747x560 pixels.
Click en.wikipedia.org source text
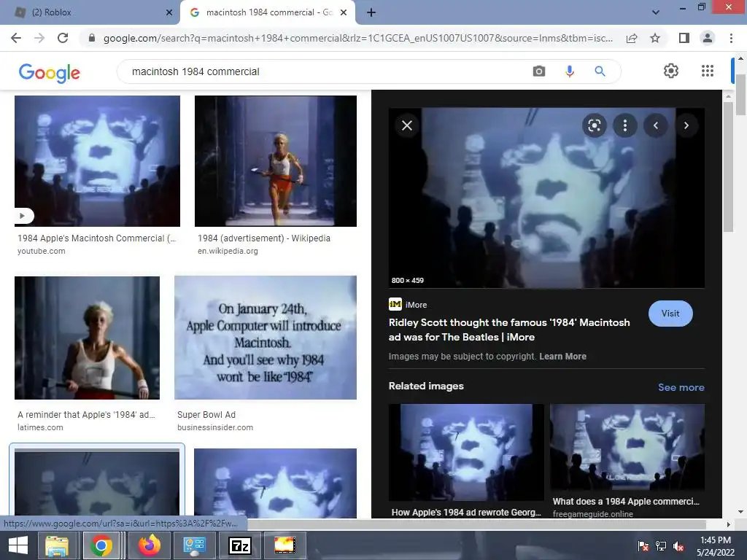(x=228, y=251)
